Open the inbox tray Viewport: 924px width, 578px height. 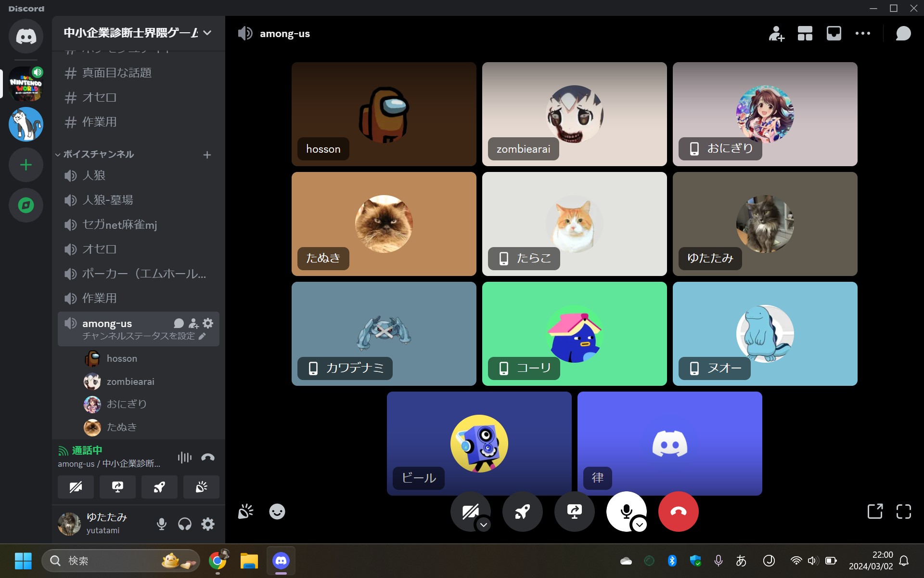pyautogui.click(x=834, y=34)
